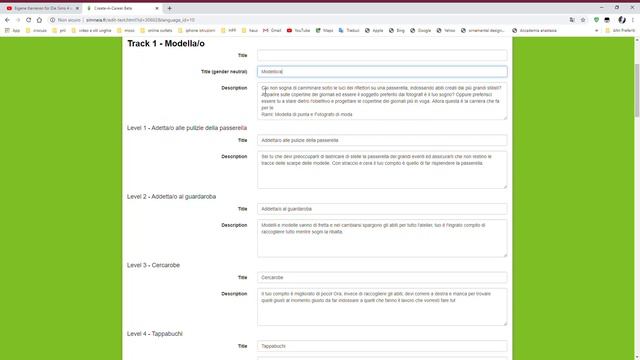This screenshot has width=640, height=360.
Task: Click the 'Level 4 - Tappabuchi' heading
Action: click(155, 333)
